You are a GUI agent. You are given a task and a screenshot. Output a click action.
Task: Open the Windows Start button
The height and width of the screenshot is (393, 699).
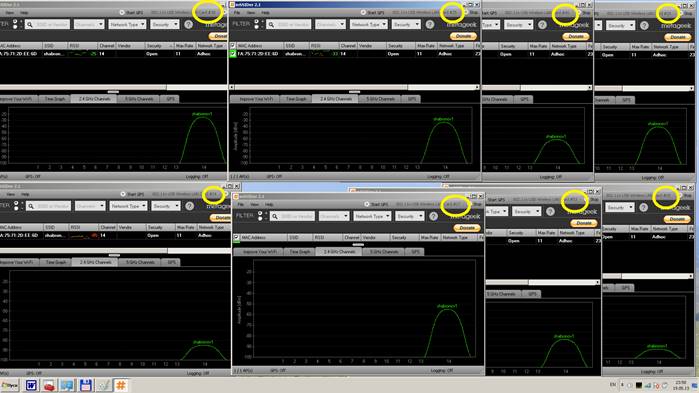[10, 385]
